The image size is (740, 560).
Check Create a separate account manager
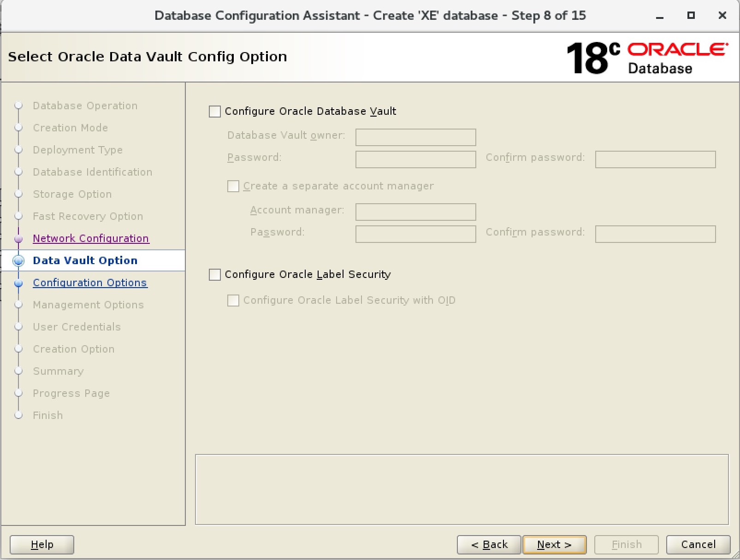[x=233, y=186]
